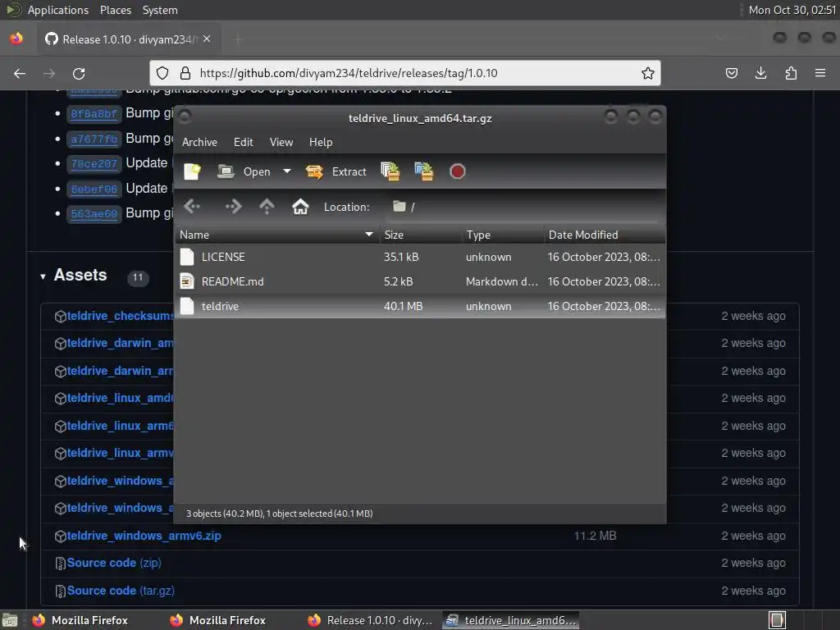Open the View menu in archive manager

coord(281,142)
